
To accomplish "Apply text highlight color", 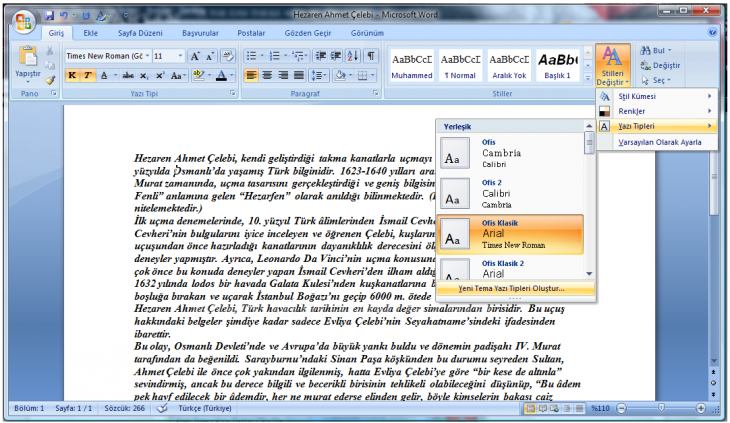I will [199, 75].
